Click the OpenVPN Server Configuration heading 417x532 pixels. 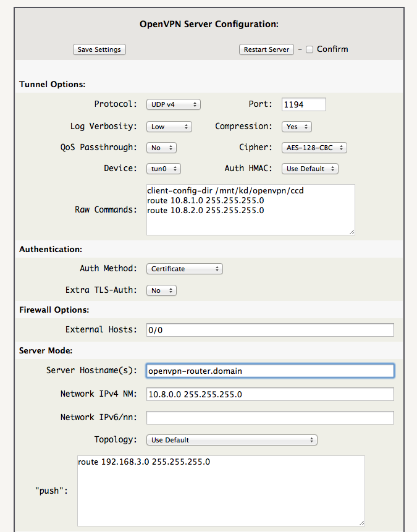pyautogui.click(x=209, y=25)
